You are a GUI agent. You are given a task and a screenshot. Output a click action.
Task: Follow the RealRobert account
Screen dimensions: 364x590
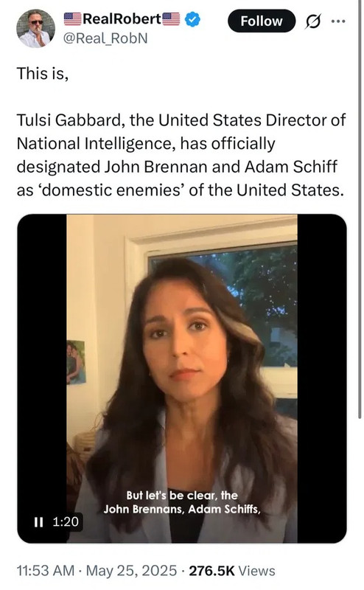tap(262, 21)
